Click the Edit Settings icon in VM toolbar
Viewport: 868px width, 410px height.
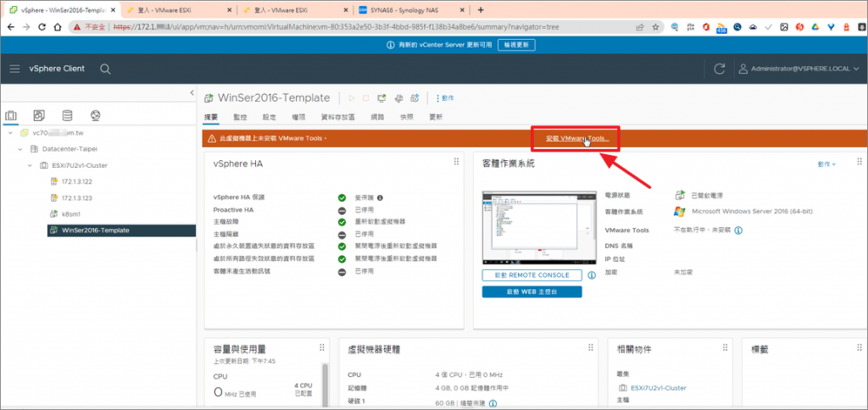(x=398, y=98)
